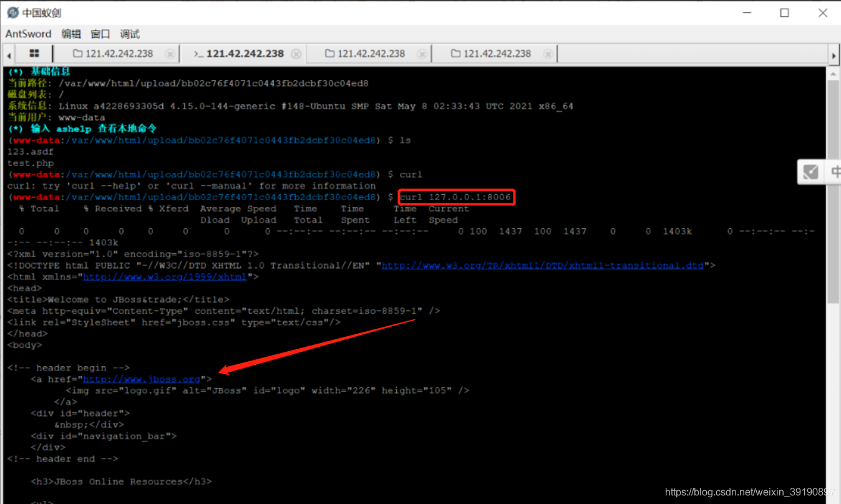
Task: Open the w3.org xhtml1-transitional.dtd link
Action: (x=542, y=265)
